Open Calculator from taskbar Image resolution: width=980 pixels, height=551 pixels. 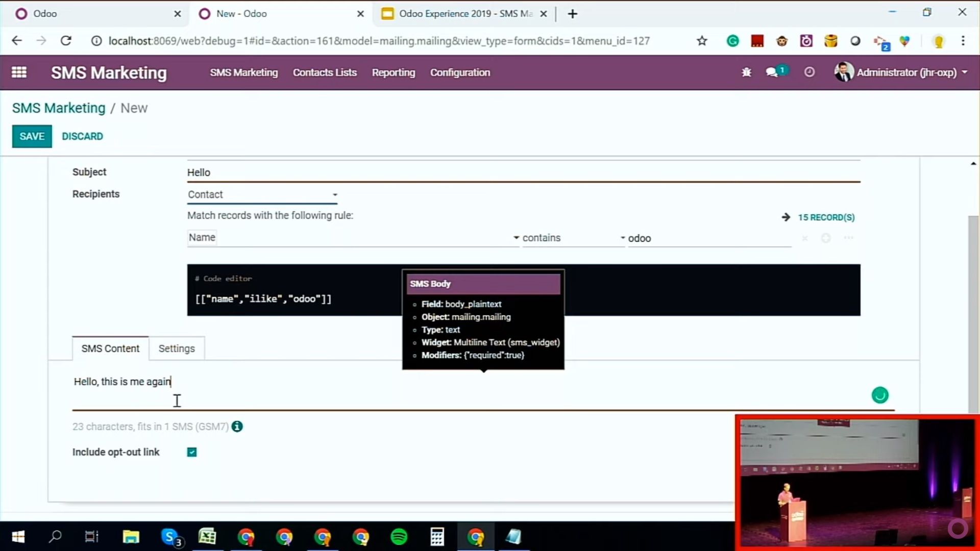click(x=437, y=537)
